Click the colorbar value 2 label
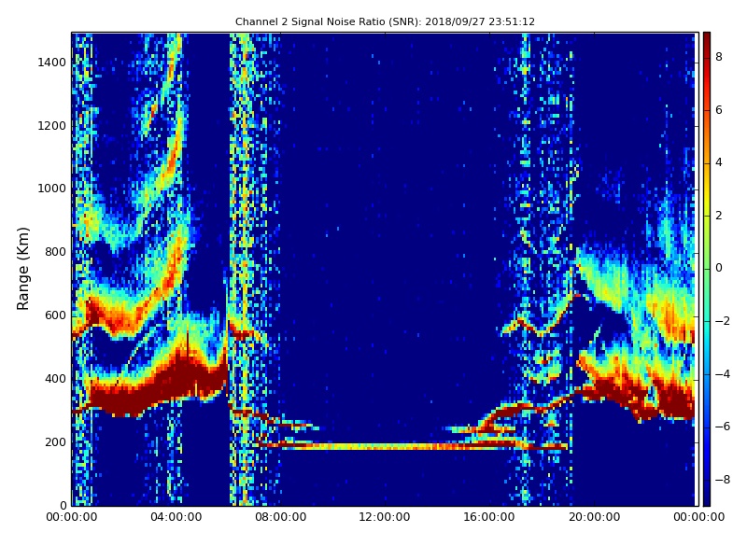The width and height of the screenshot is (747, 560). 719,216
